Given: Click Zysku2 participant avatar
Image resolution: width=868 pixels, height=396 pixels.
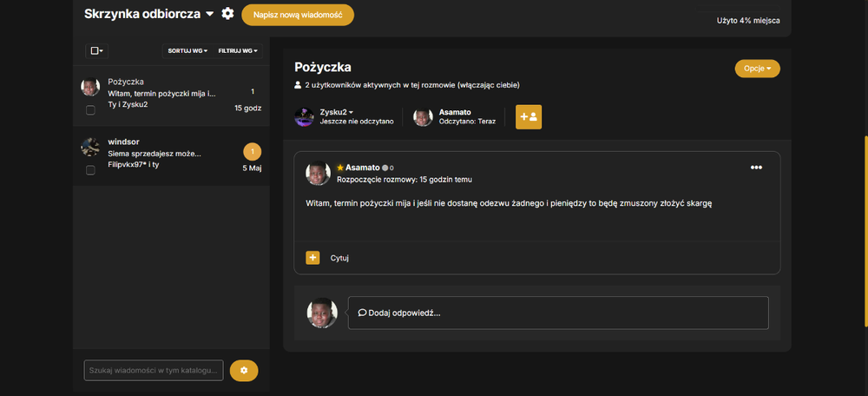Looking at the screenshot, I should [305, 117].
